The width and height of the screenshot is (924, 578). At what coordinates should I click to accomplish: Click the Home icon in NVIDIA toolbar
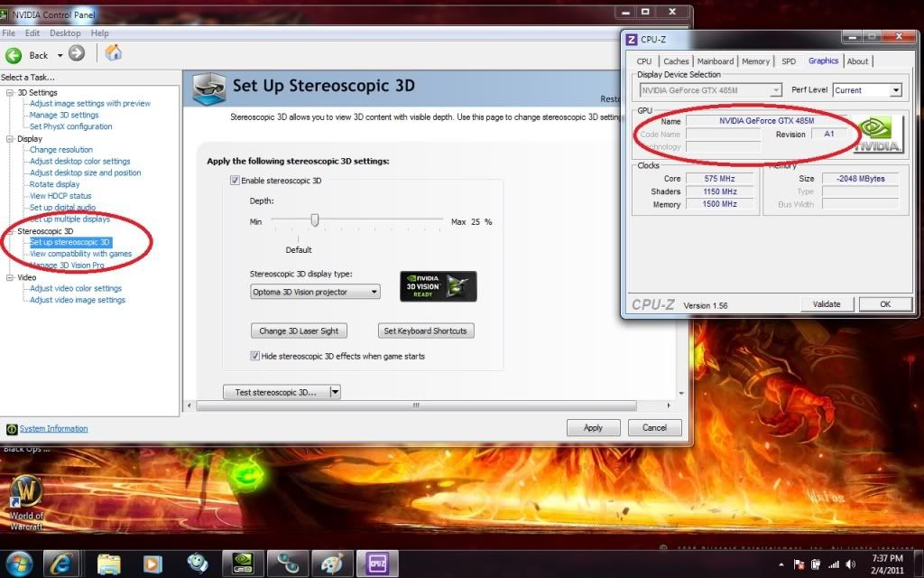tap(113, 53)
